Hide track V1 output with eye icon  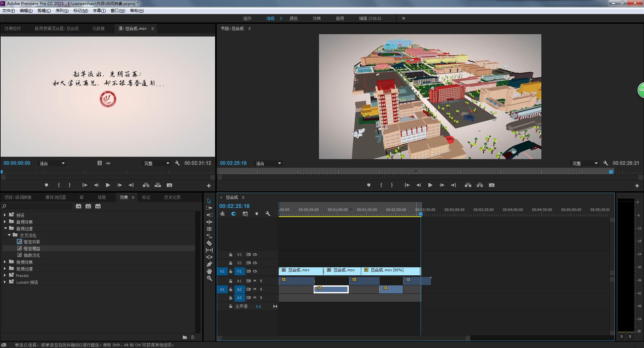click(x=255, y=271)
